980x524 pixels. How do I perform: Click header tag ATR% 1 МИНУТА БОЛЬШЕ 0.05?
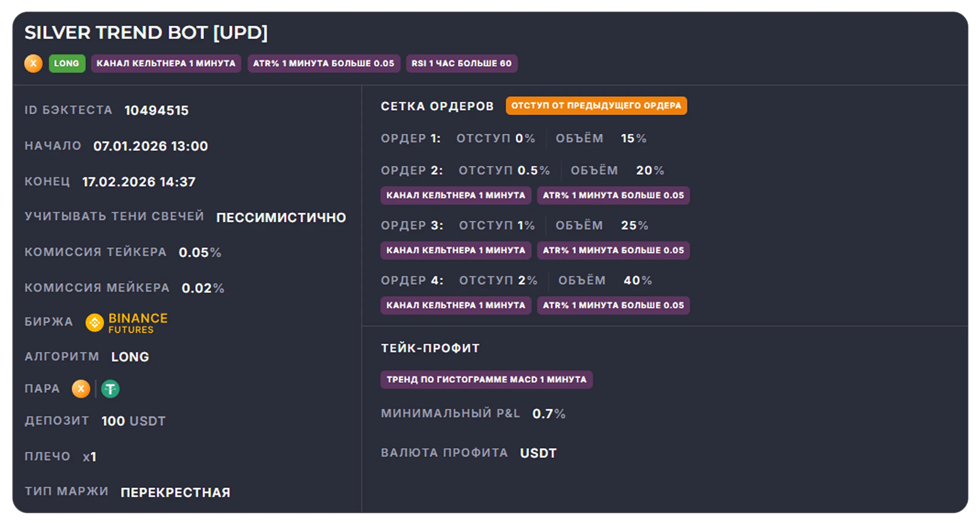pos(324,63)
